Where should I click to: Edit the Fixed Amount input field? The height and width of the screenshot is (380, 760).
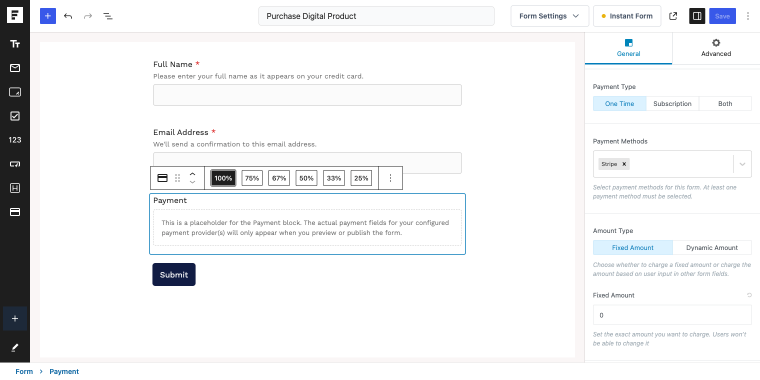(x=672, y=315)
